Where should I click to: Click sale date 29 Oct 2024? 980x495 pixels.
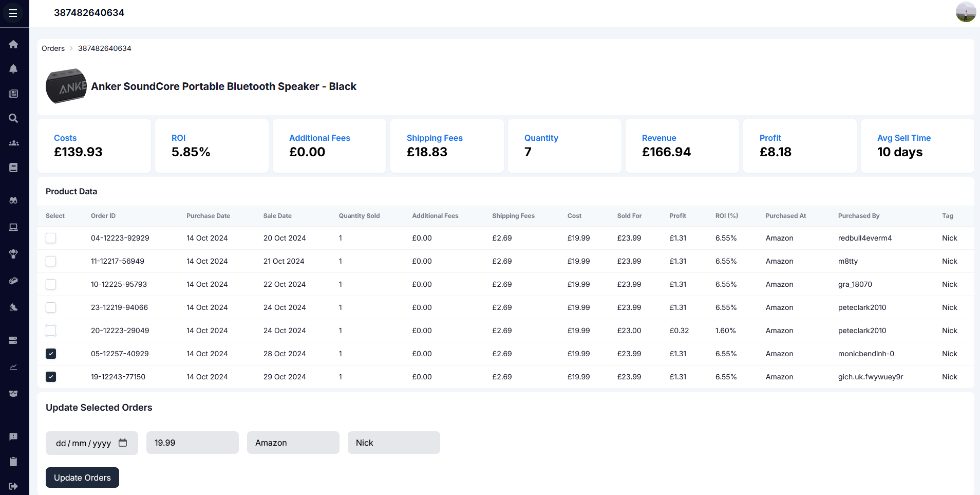point(285,377)
